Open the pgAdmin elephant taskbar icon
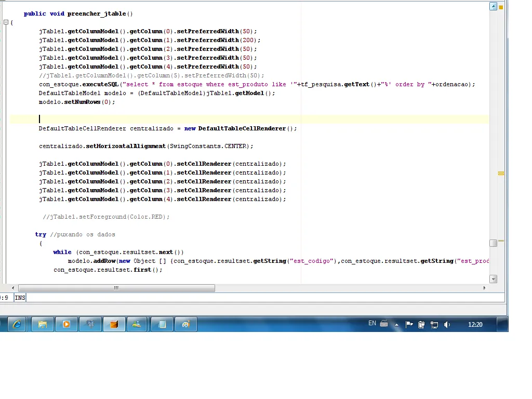The image size is (532, 399). [90, 324]
